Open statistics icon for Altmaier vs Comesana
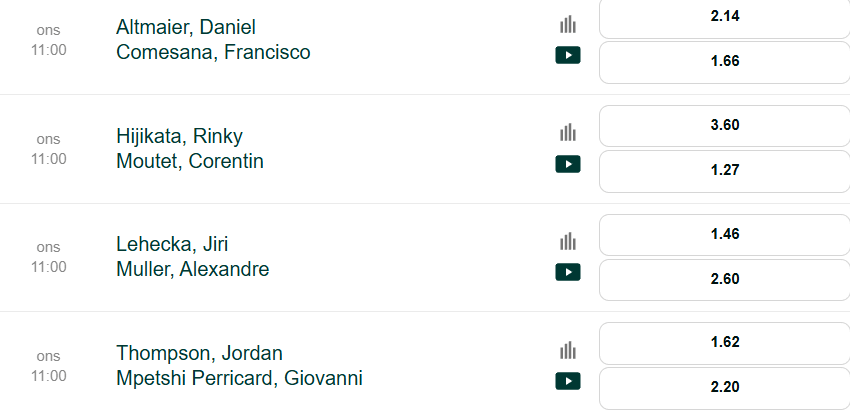This screenshot has width=850, height=414. (568, 24)
